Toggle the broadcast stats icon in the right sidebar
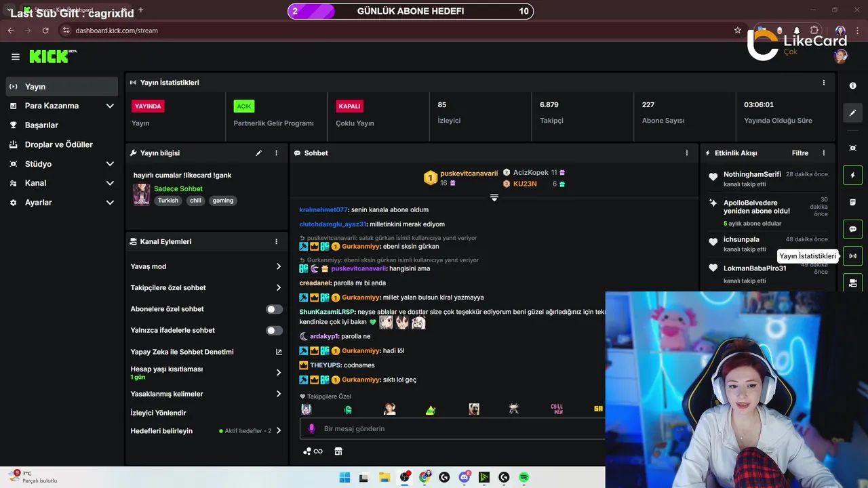 852,256
